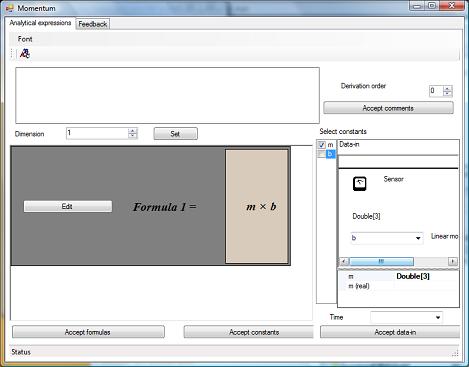469x367 pixels.
Task: Decrement the Dimension spinner down arrow
Action: [132, 136]
